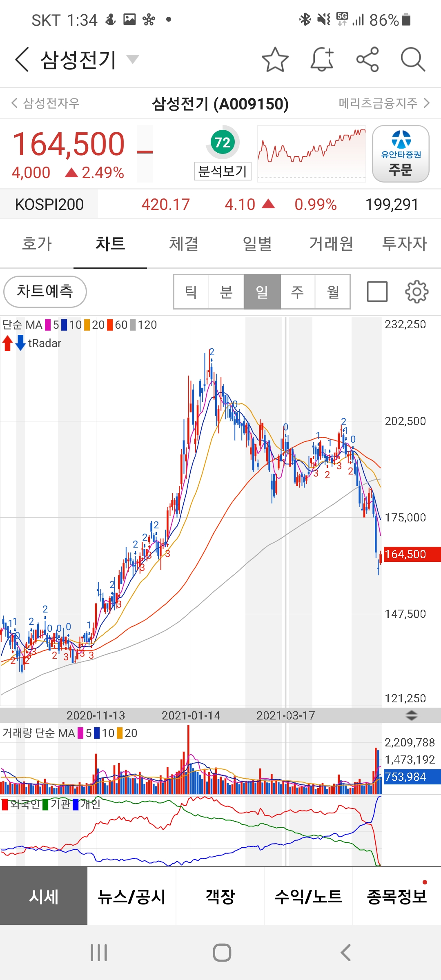
Task: Click the MA 120 gray swatch
Action: 133,325
